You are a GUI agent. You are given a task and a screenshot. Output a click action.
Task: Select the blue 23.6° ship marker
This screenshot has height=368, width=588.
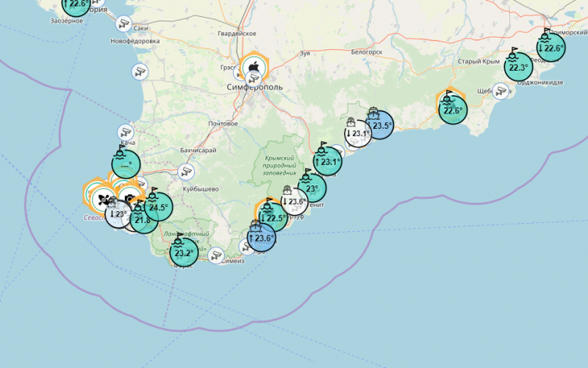click(262, 238)
